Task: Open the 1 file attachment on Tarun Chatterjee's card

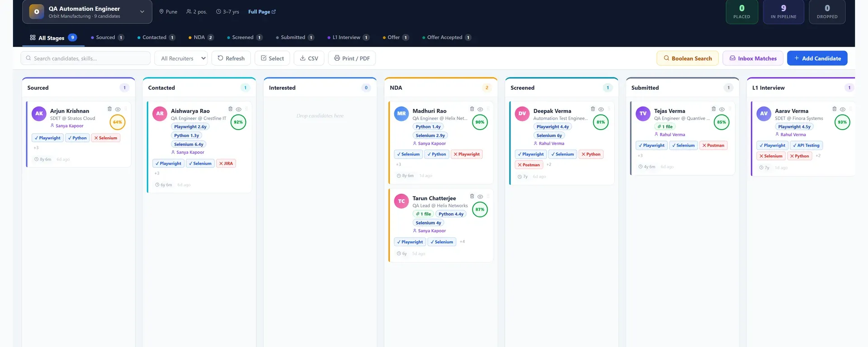Action: 424,214
